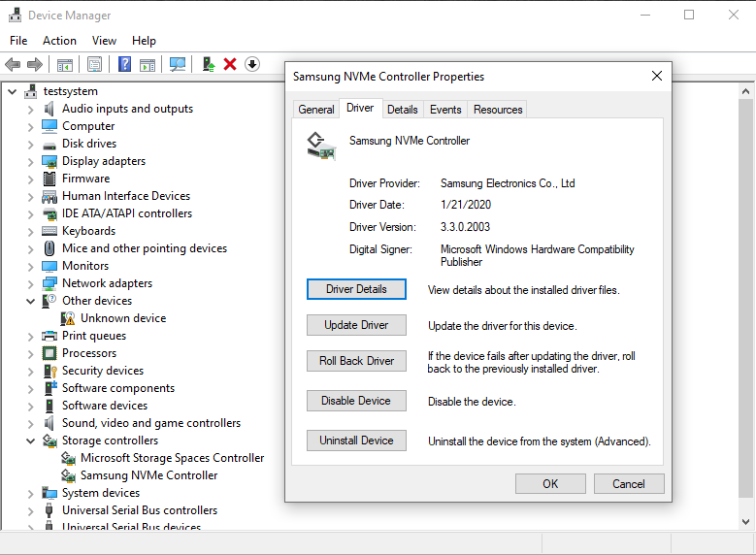Click the Disable Device button
This screenshot has height=555, width=756.
click(356, 401)
